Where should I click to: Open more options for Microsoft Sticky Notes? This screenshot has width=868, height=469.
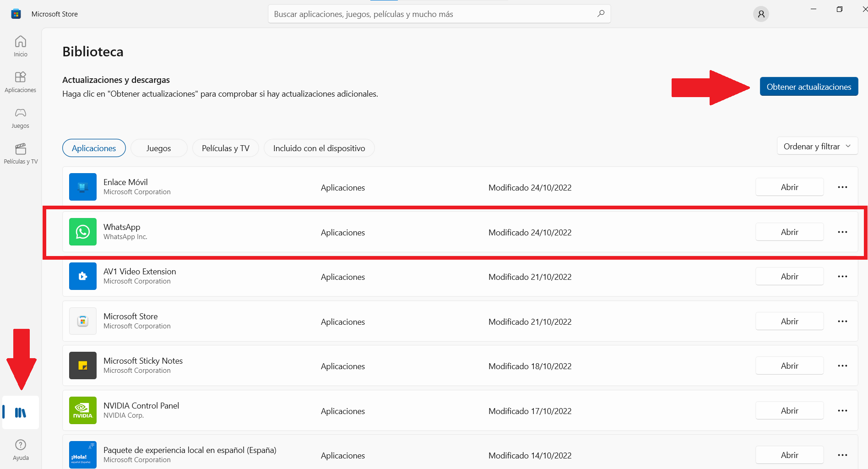pos(842,365)
